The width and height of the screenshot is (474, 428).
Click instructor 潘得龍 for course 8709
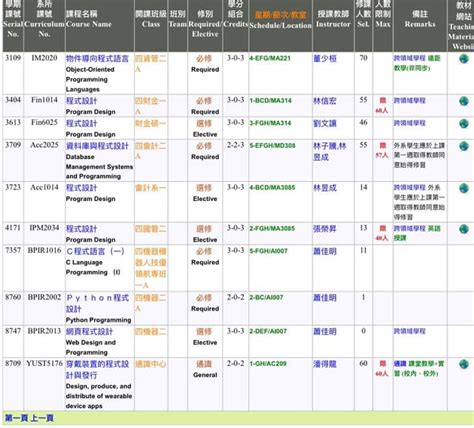[x=325, y=364]
